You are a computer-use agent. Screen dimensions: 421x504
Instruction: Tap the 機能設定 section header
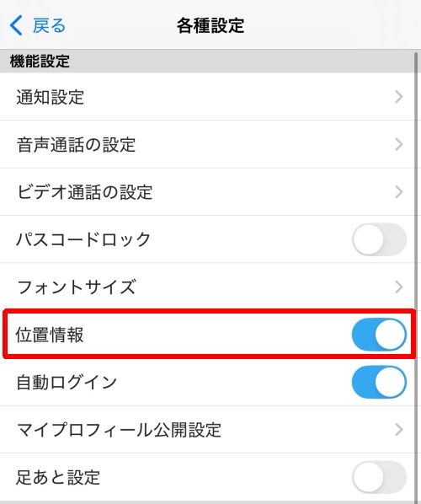click(x=40, y=61)
